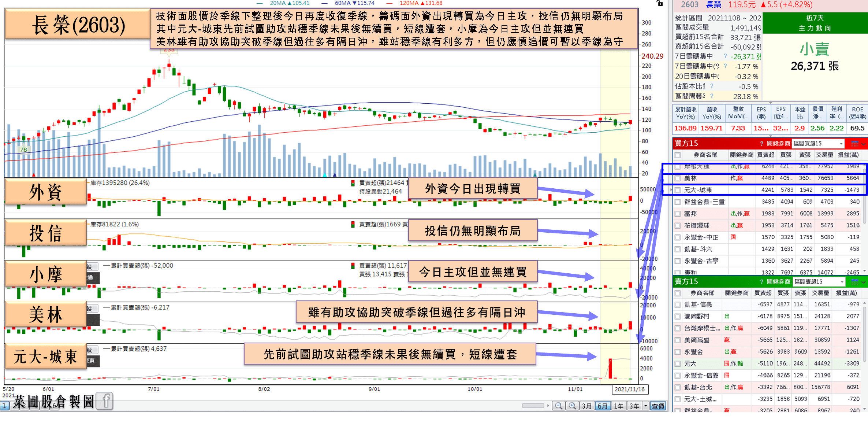Tick the checkbox for 富邦 row
Viewport: 868px width, 421px height.
(x=678, y=214)
